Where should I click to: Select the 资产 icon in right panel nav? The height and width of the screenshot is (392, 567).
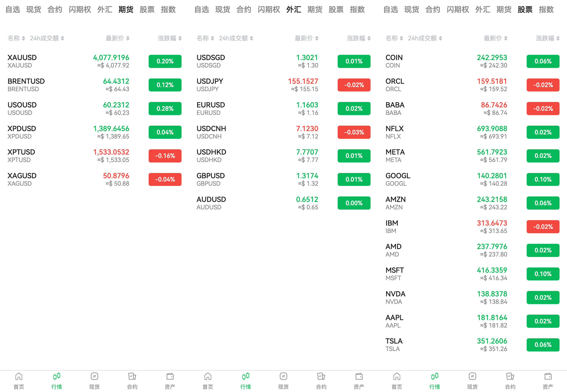point(548,380)
